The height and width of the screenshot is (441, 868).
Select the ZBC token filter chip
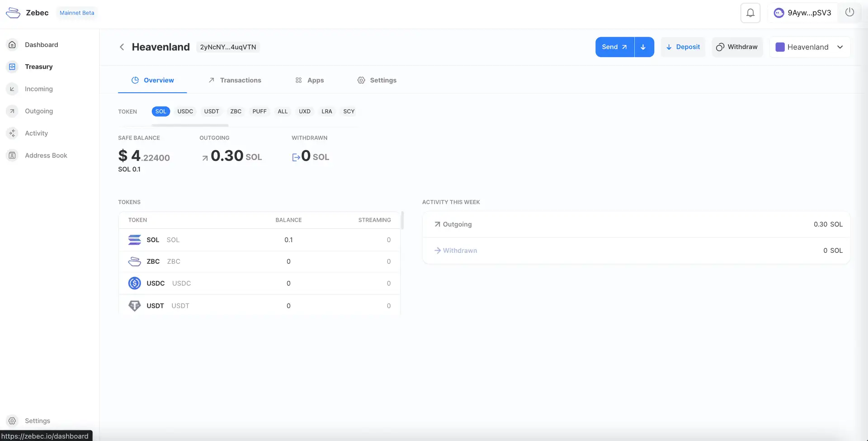[x=236, y=111]
